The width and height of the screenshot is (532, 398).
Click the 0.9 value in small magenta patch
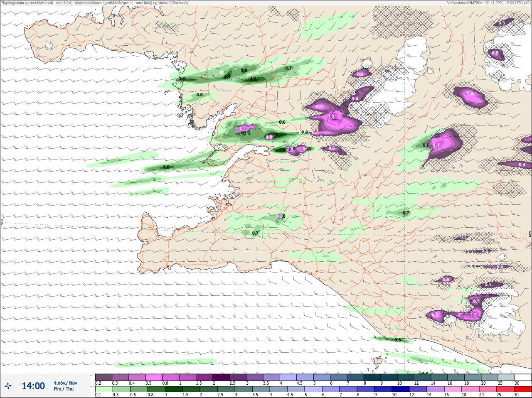click(x=269, y=137)
